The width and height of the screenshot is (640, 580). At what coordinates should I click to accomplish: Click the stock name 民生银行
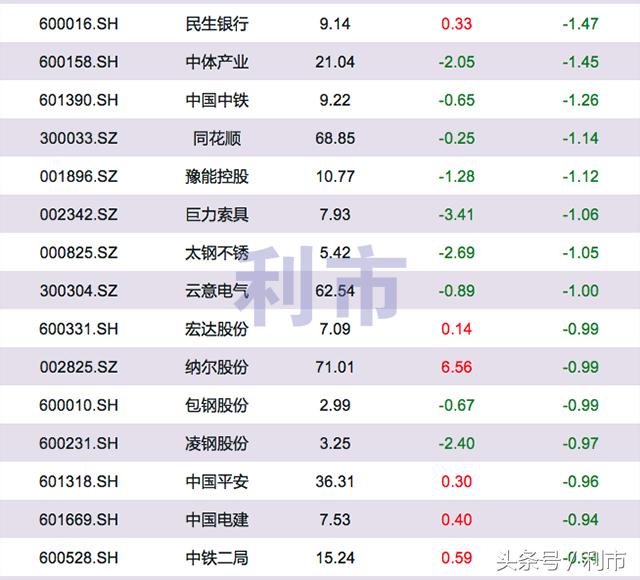tap(217, 24)
